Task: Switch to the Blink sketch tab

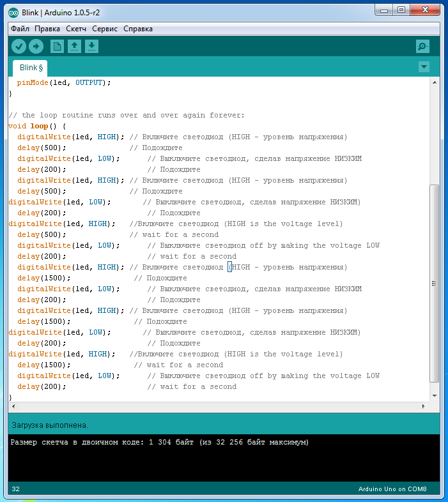Action: [x=30, y=68]
